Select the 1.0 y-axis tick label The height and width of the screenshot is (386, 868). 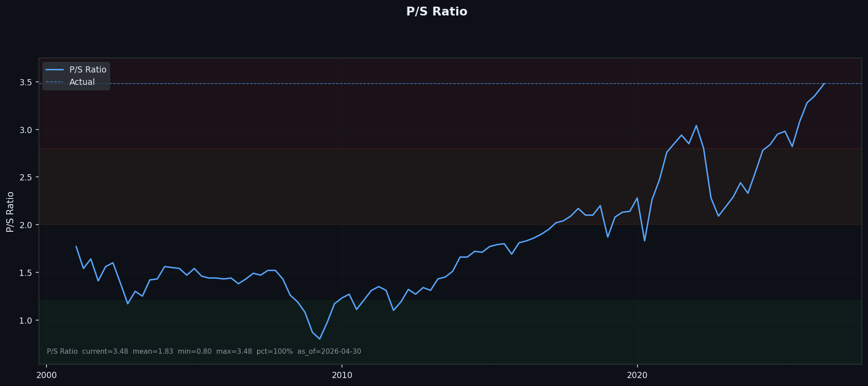pyautogui.click(x=26, y=320)
